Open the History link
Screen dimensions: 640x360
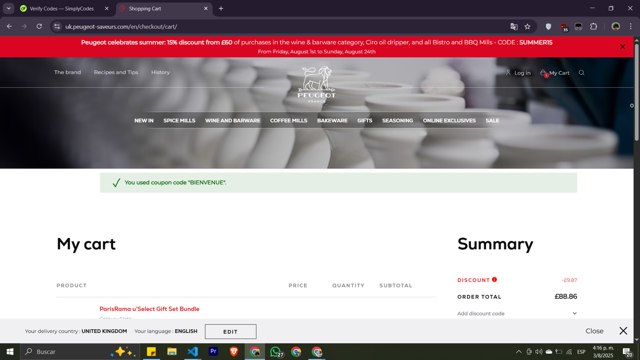160,72
